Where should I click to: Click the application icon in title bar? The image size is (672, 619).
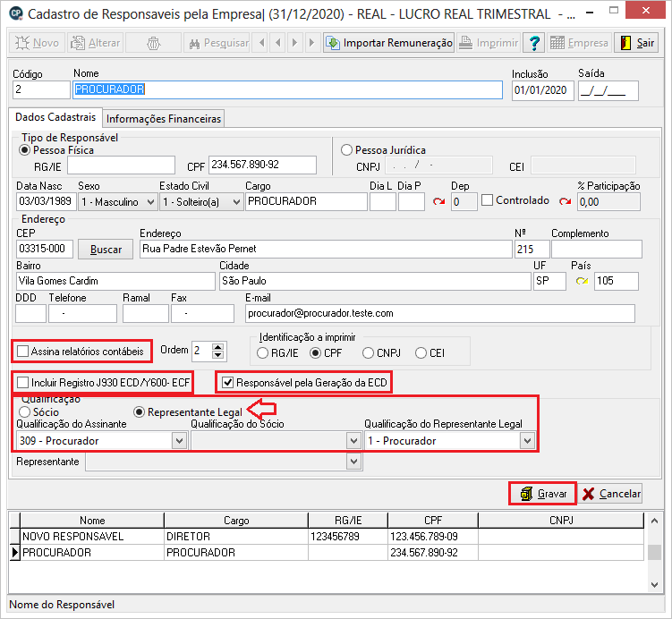click(16, 13)
